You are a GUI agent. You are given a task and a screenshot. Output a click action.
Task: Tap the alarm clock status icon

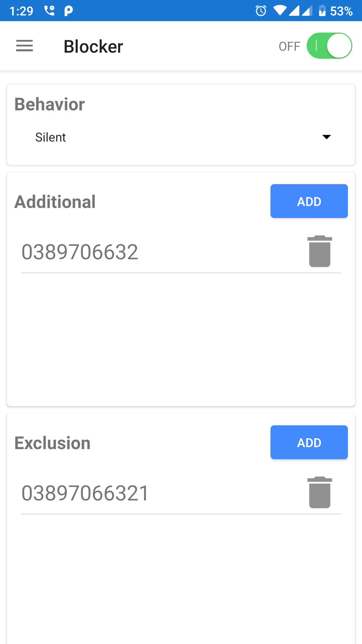coord(261,11)
